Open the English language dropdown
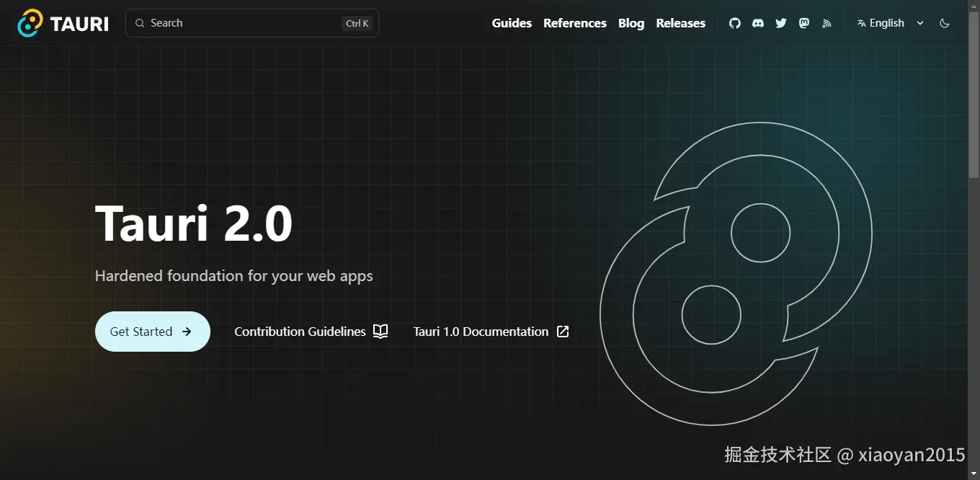The height and width of the screenshot is (480, 980). (x=891, y=23)
